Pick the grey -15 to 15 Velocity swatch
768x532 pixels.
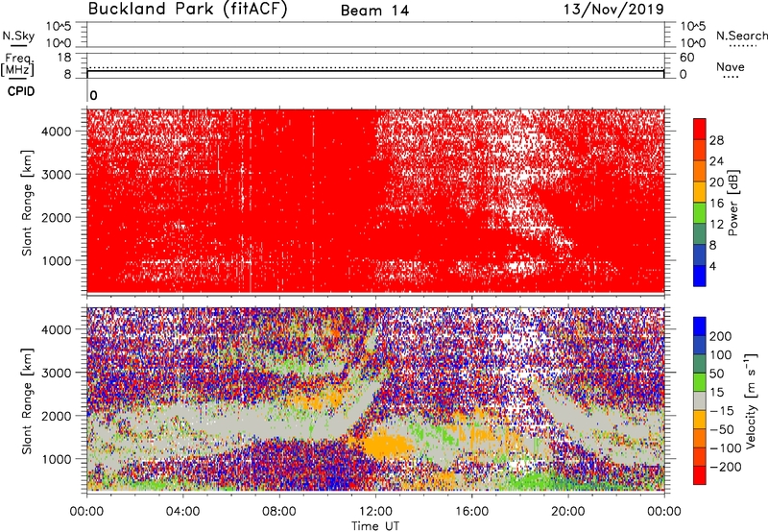700,401
